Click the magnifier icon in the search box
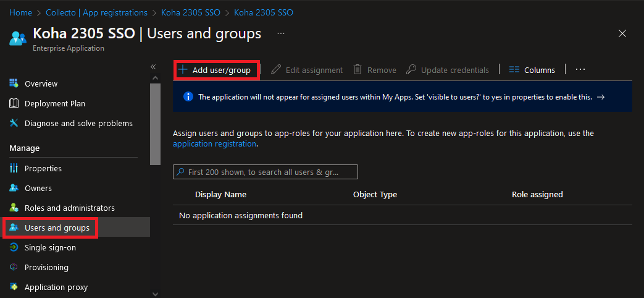Image resolution: width=644 pixels, height=298 pixels. pyautogui.click(x=180, y=172)
